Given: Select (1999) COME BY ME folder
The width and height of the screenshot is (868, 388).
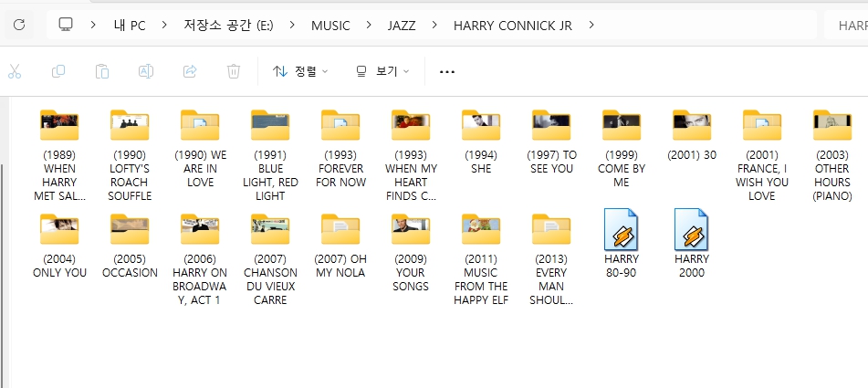Looking at the screenshot, I should [622, 148].
